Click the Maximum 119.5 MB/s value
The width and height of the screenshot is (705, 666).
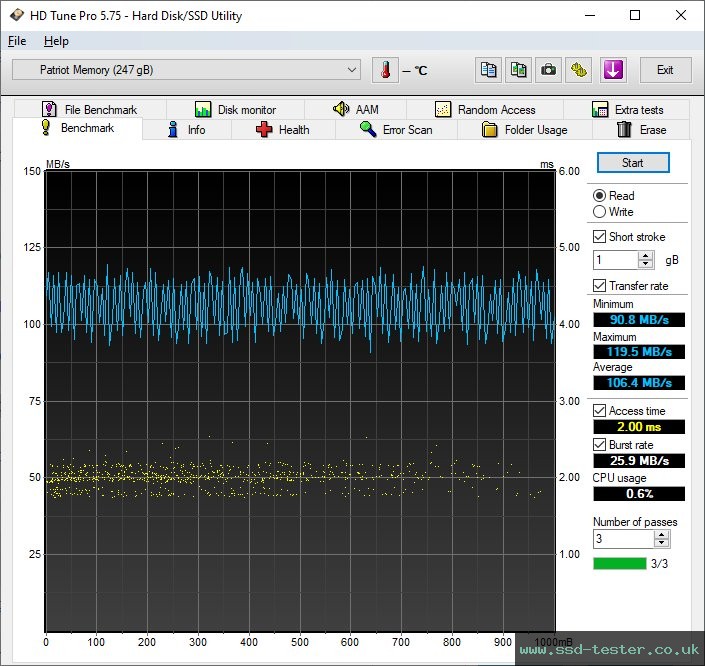[639, 352]
